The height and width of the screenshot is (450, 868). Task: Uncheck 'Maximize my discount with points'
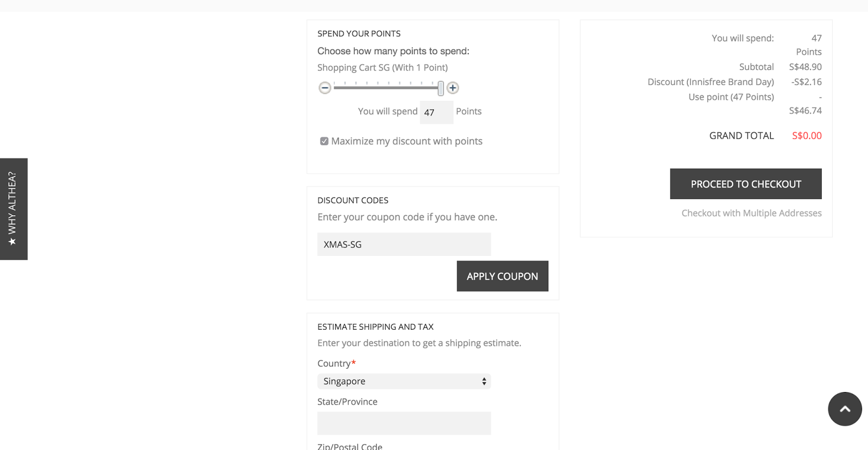click(x=324, y=140)
